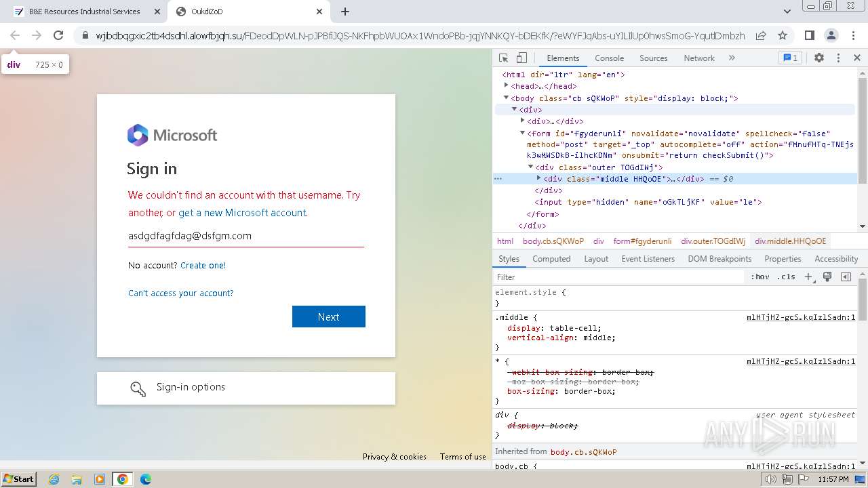The height and width of the screenshot is (488, 868).
Task: Open the Computed styles tab
Action: point(551,259)
